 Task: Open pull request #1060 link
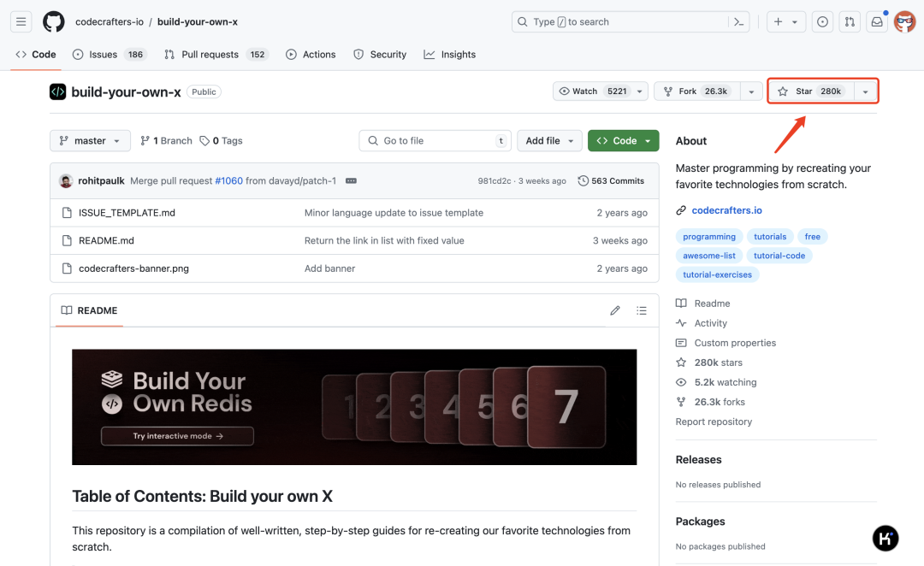(228, 180)
